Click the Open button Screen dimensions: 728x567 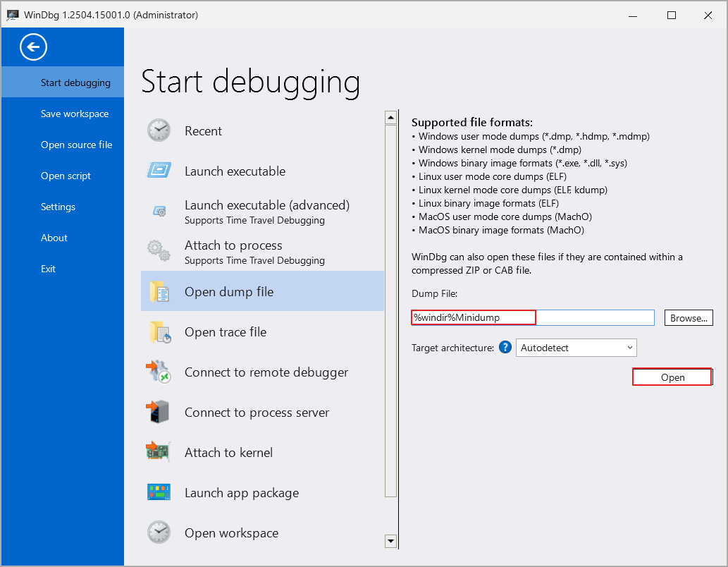click(672, 377)
